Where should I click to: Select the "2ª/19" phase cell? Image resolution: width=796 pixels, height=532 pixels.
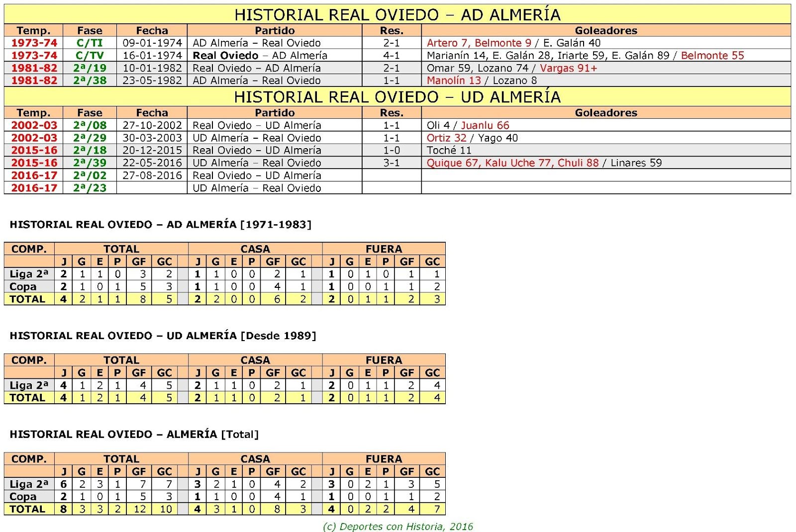tap(90, 68)
